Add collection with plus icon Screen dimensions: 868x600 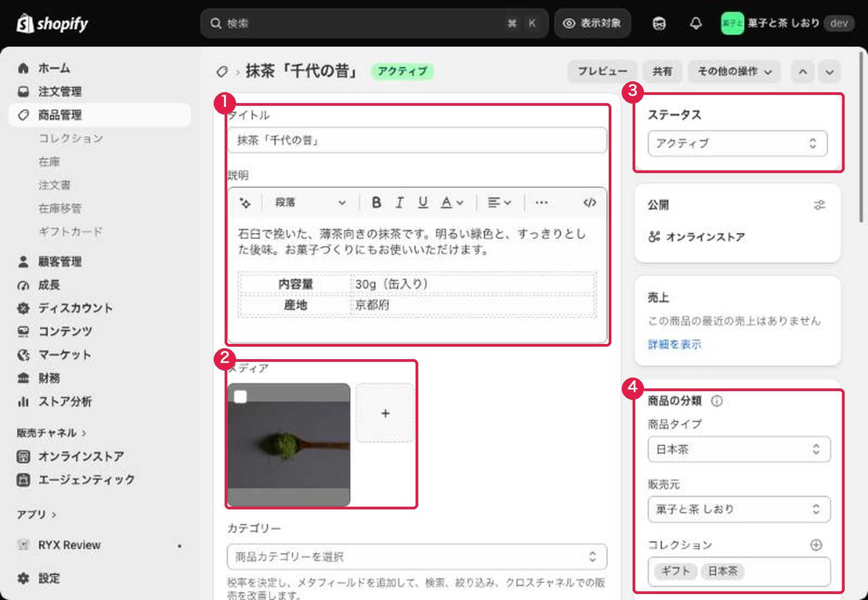pos(816,545)
